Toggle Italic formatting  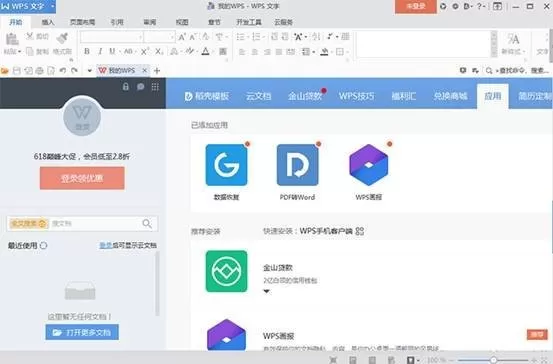click(x=100, y=51)
